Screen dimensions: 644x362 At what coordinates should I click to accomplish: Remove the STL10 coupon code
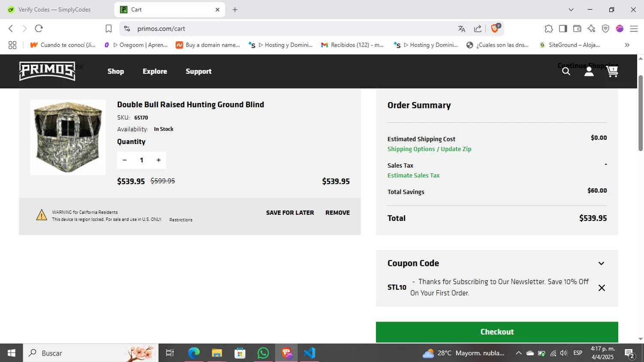point(601,288)
